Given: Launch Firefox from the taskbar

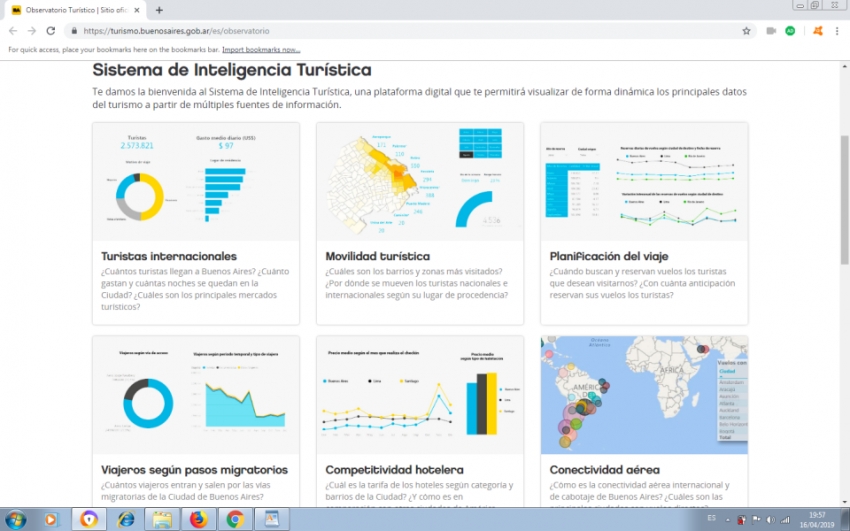Looking at the screenshot, I should click(x=198, y=520).
